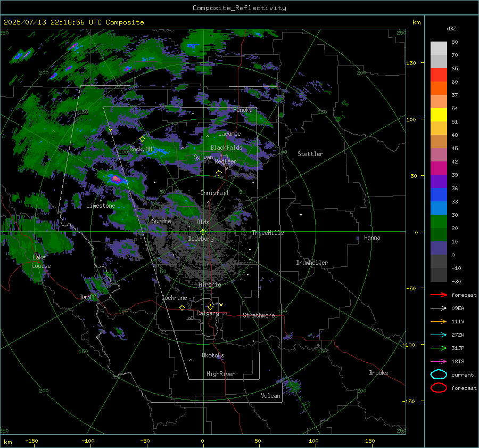Click the 18TS legend label
This screenshot has height=448, width=479.
pyautogui.click(x=458, y=362)
